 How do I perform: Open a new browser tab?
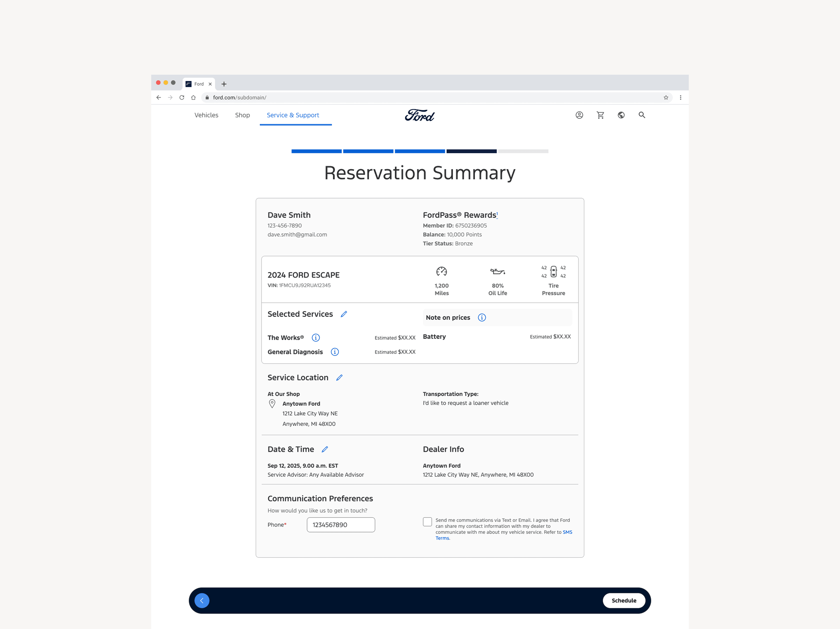pyautogui.click(x=224, y=84)
